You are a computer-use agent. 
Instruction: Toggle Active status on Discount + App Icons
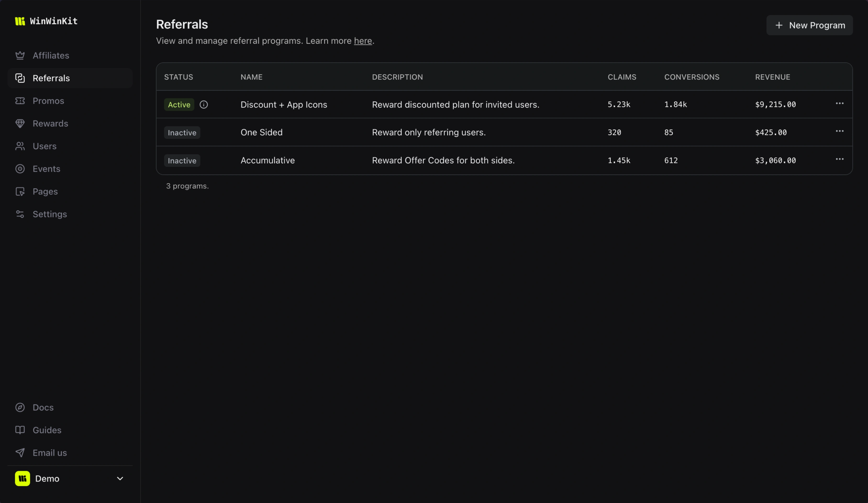pos(179,104)
